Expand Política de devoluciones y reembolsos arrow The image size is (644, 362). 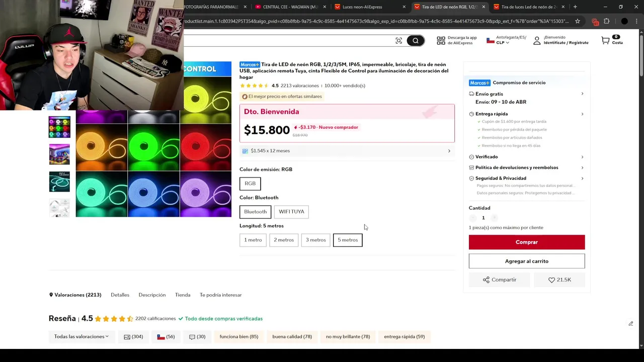coord(582,167)
